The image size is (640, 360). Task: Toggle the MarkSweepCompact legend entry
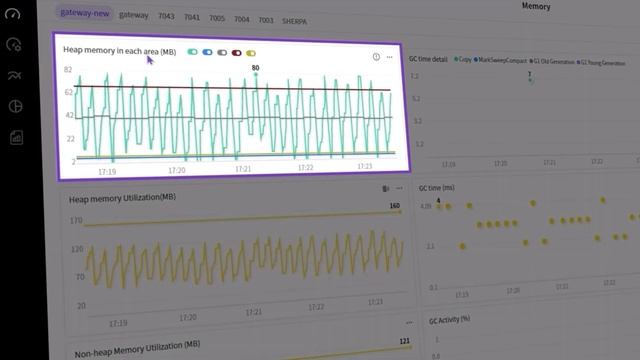point(501,60)
